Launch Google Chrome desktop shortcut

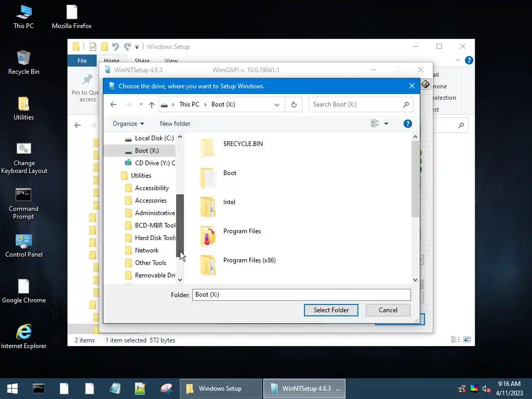click(24, 291)
